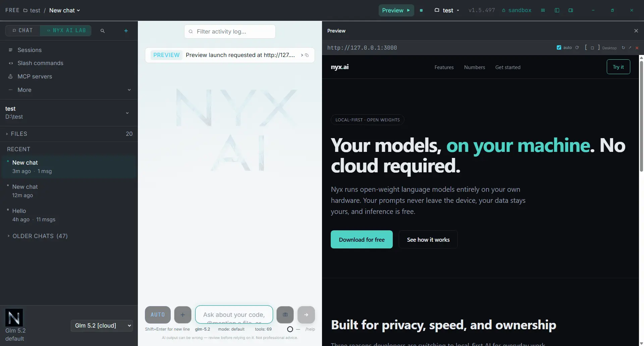Open the Glm 5.2 [cloud] model selector
Screen dimensions: 644x346
[102, 326]
